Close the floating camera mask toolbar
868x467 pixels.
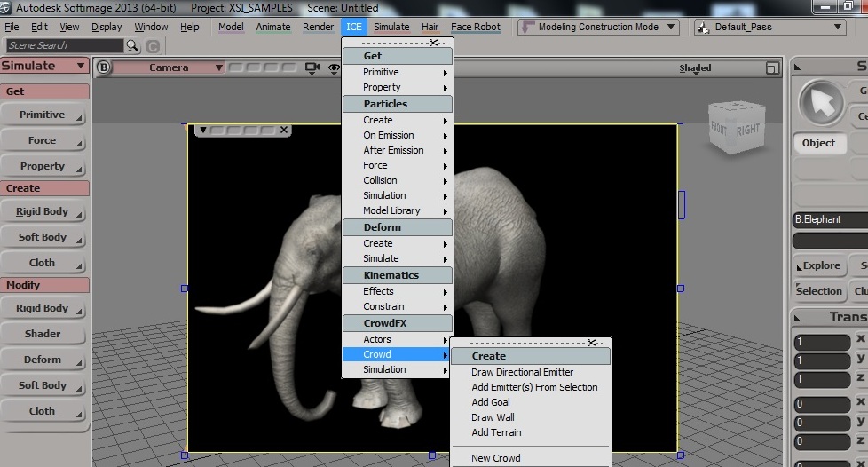[x=284, y=130]
